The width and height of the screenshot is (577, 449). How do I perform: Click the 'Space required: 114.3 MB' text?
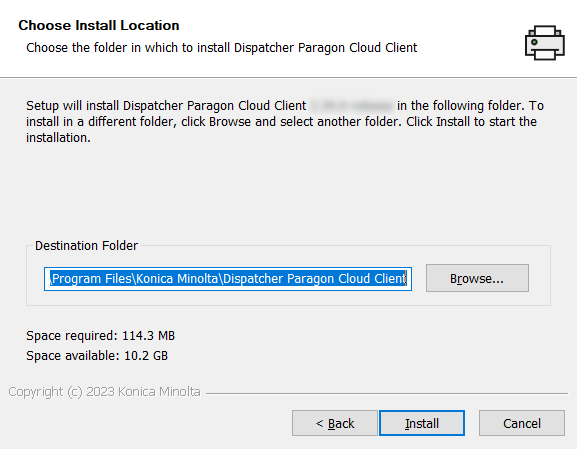point(100,336)
